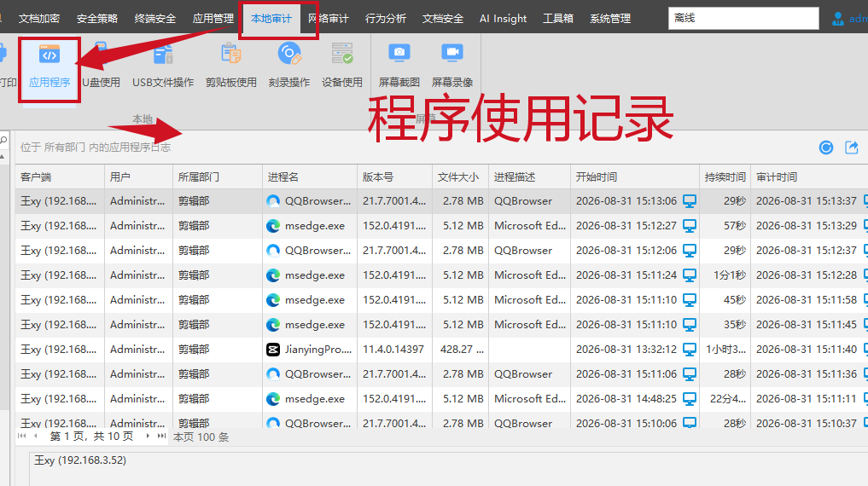The width and height of the screenshot is (868, 486).
Task: Open the AI Insight tab
Action: tap(504, 19)
